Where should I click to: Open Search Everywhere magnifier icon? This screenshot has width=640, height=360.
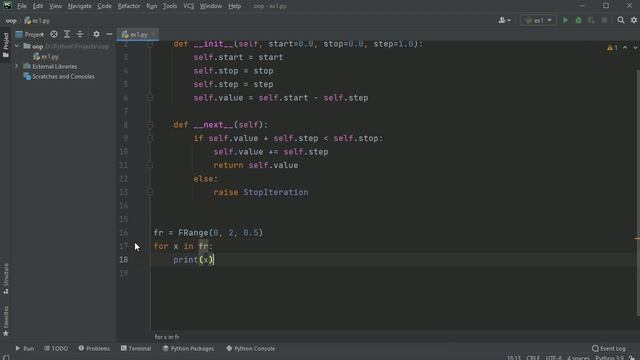(621, 20)
